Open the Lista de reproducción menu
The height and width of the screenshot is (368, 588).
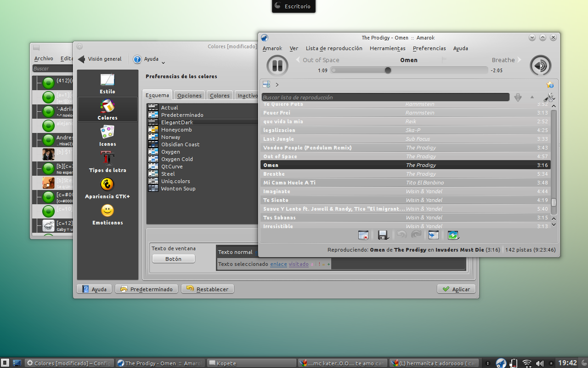(334, 48)
